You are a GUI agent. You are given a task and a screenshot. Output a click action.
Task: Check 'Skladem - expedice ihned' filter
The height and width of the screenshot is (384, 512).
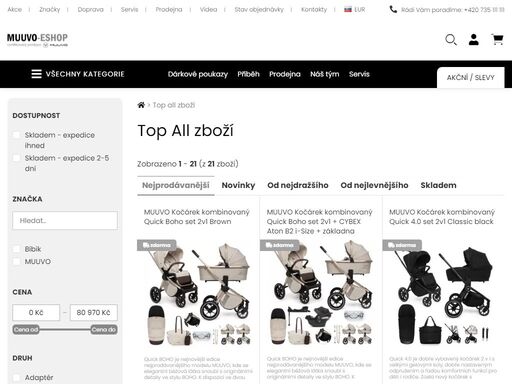(x=16, y=135)
